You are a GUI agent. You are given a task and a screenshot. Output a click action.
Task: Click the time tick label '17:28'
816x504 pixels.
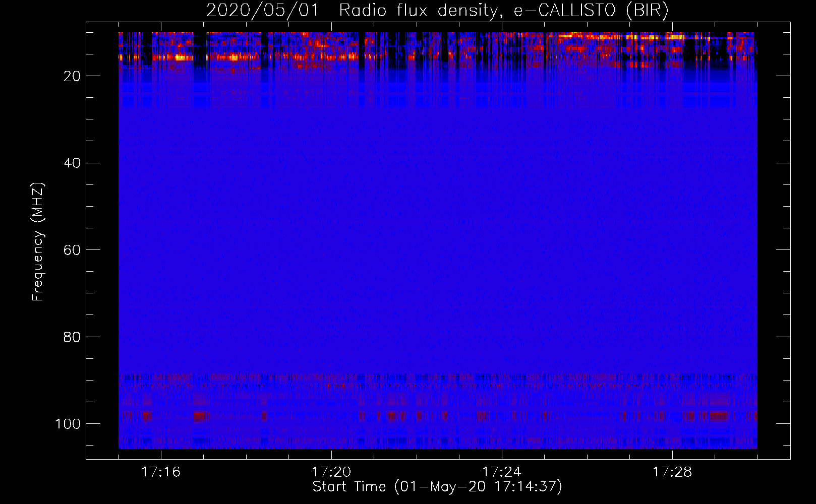672,472
